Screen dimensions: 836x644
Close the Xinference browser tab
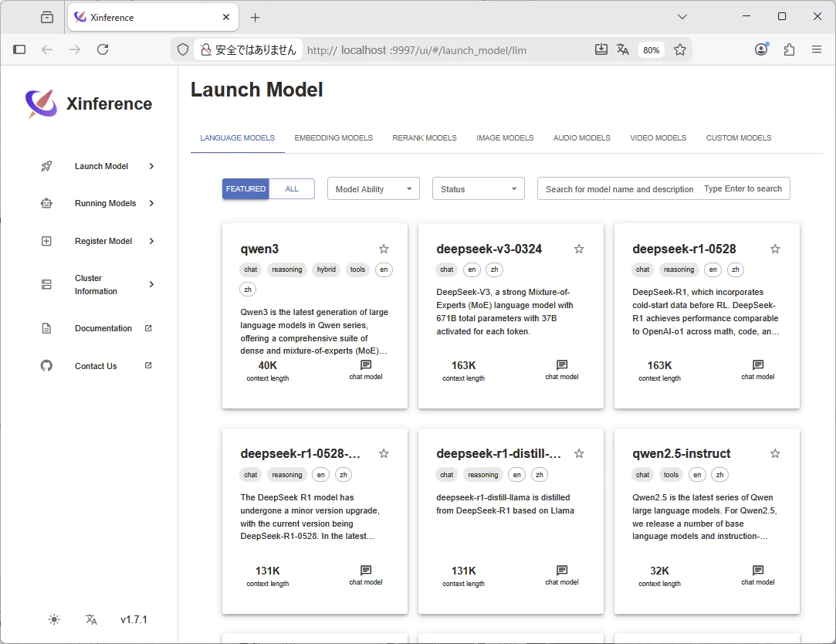click(x=226, y=17)
